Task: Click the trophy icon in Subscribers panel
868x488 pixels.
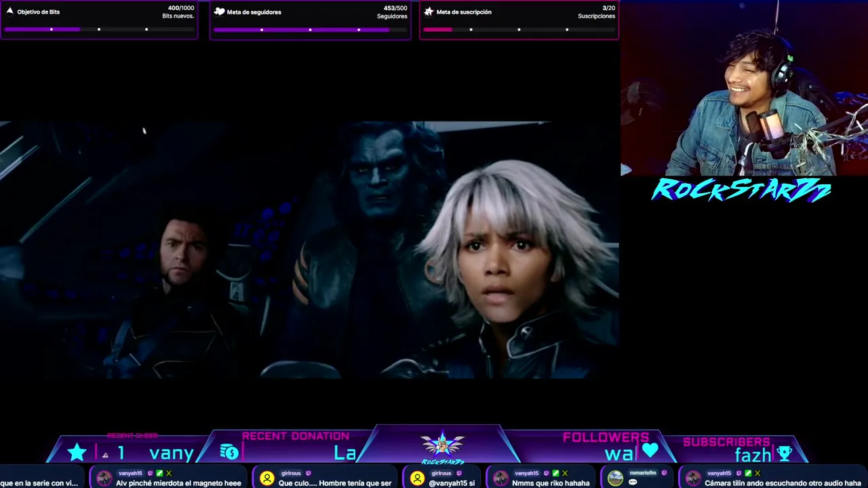Action: 785,453
